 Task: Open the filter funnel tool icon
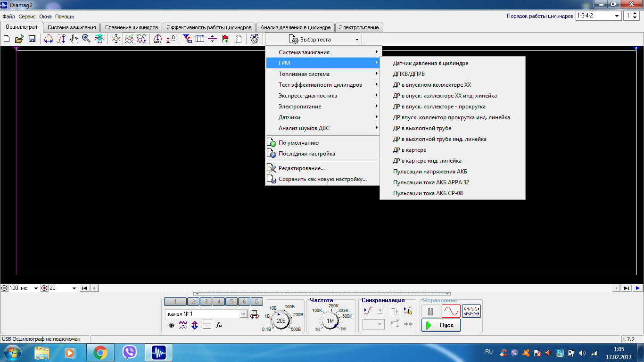pyautogui.click(x=187, y=39)
